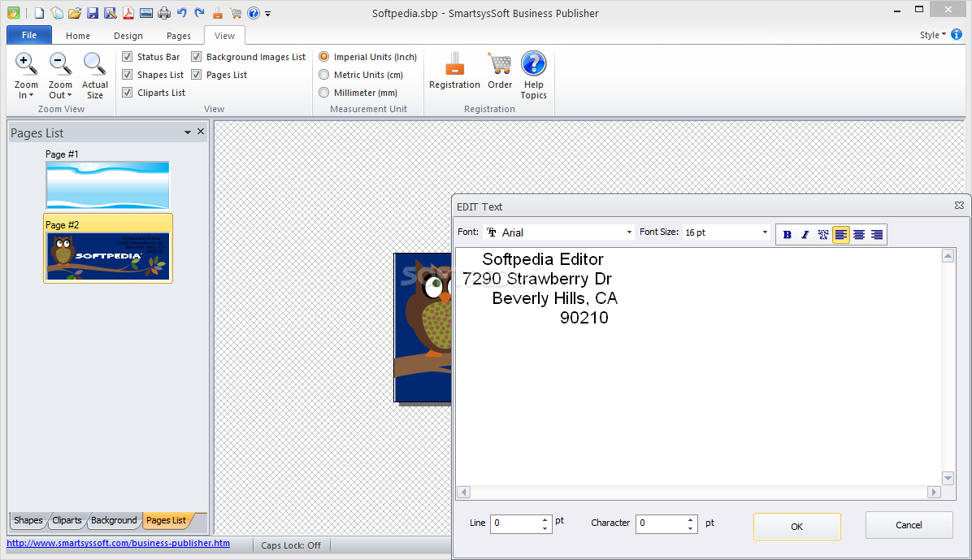Click the small help icon in quick access toolbar
This screenshot has width=972, height=560.
(x=254, y=13)
